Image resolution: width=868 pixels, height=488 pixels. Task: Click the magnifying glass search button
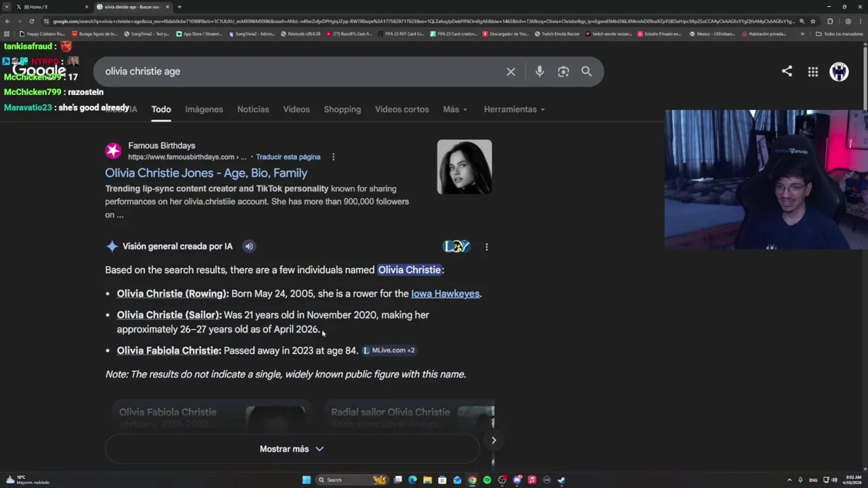pyautogui.click(x=587, y=71)
